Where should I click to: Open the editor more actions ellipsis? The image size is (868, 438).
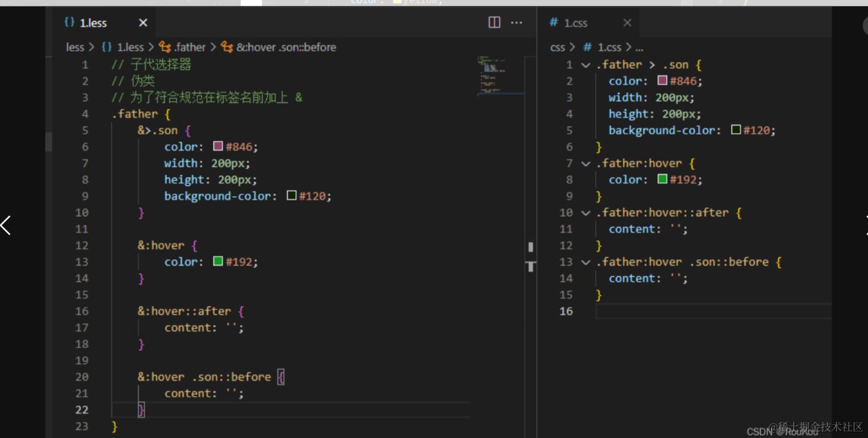pyautogui.click(x=516, y=23)
